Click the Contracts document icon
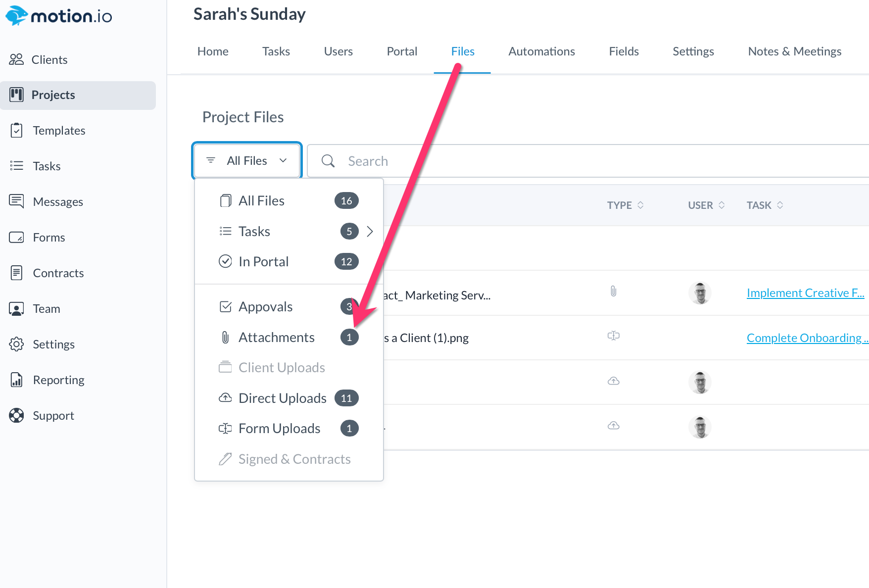The height and width of the screenshot is (588, 869). coord(16,273)
